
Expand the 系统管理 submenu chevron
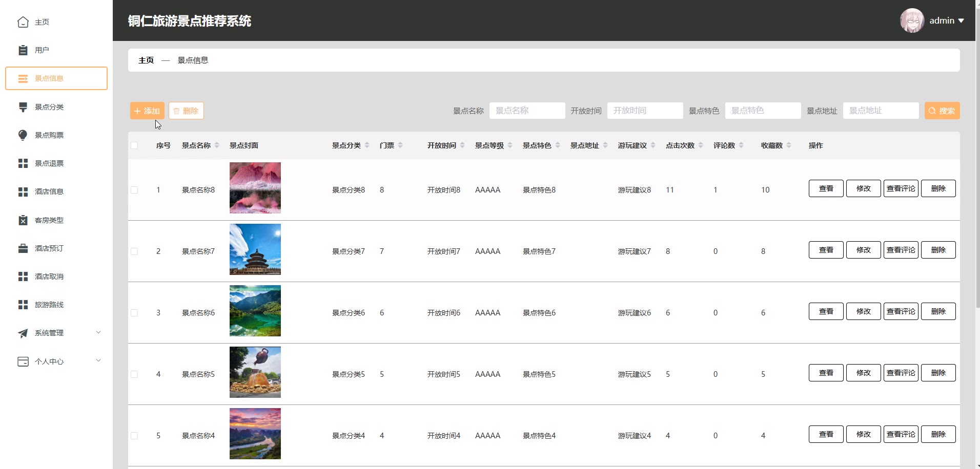(98, 333)
